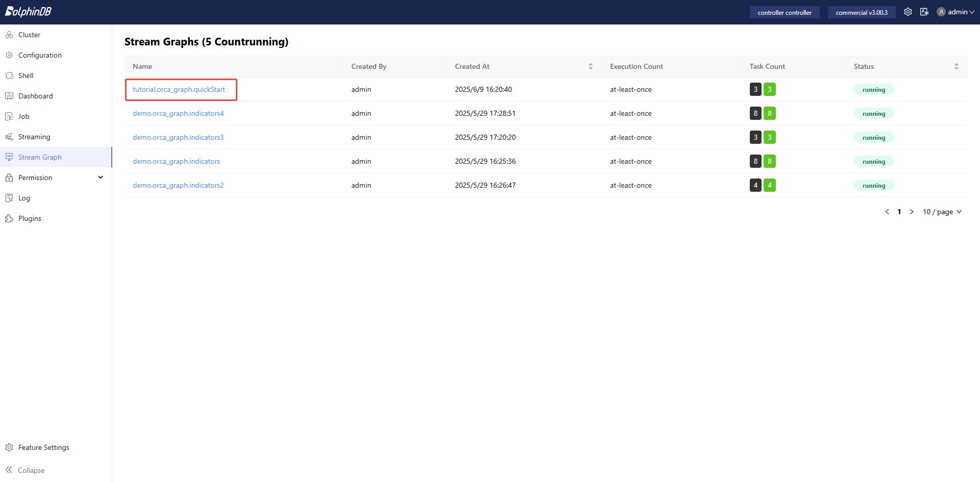
Task: Sort the table by Created At
Action: [x=590, y=66]
